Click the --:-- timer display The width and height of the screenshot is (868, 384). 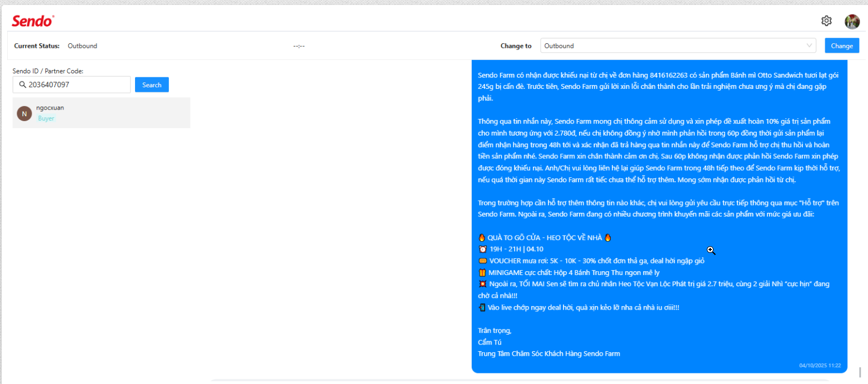point(299,46)
